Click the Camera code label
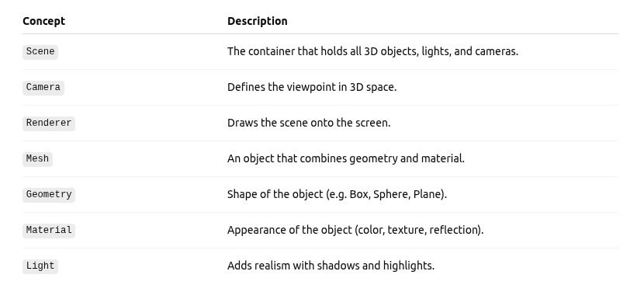The image size is (644, 299). click(x=43, y=88)
